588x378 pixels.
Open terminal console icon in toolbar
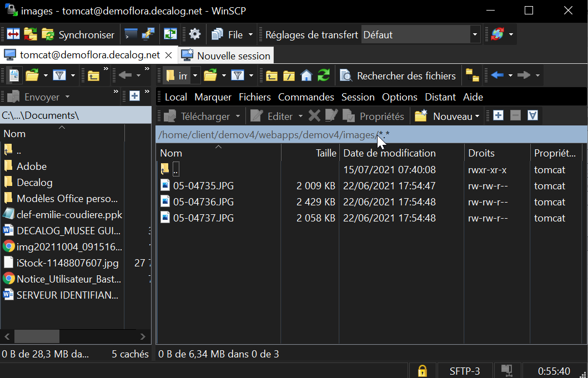click(x=131, y=35)
